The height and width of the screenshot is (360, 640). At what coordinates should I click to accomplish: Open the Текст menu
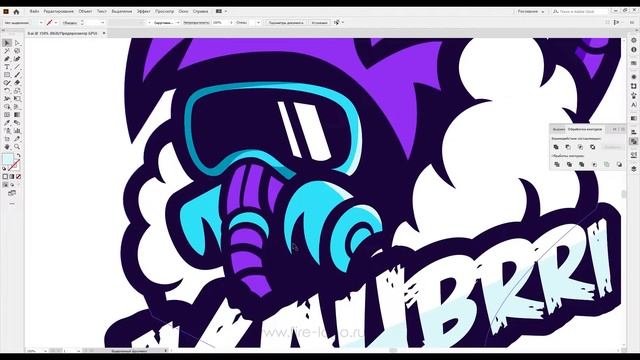tap(102, 11)
